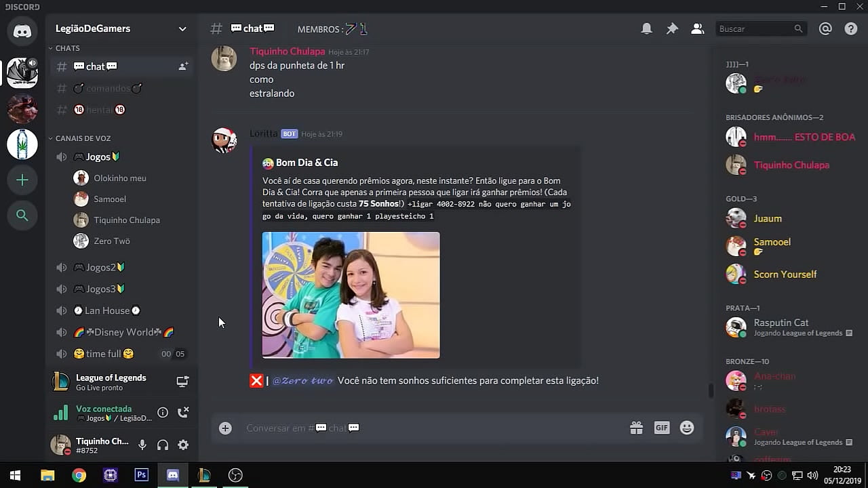Click the add a server plus button
The width and height of the screenshot is (868, 488).
point(22,180)
